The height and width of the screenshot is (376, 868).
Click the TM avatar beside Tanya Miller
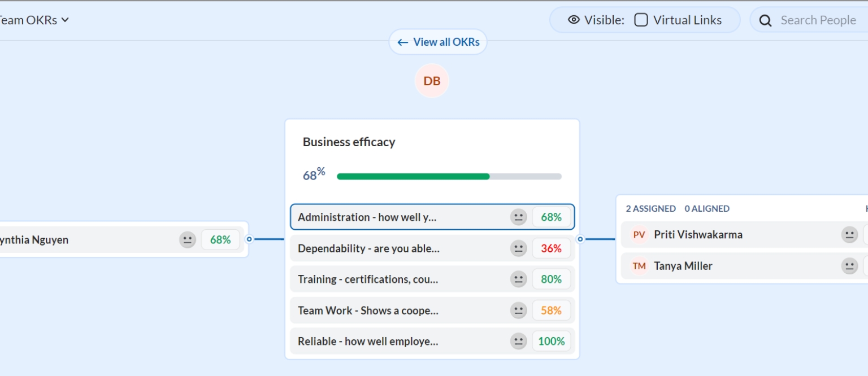pos(639,266)
